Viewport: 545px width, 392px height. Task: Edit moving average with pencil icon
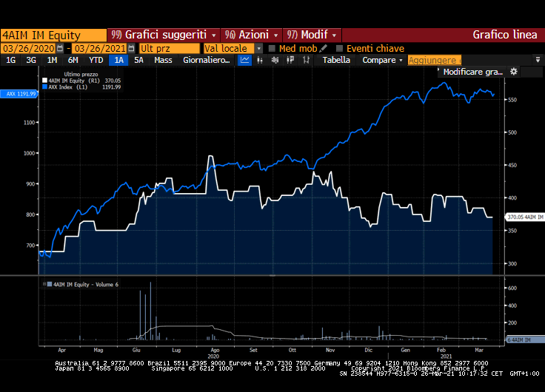[323, 48]
